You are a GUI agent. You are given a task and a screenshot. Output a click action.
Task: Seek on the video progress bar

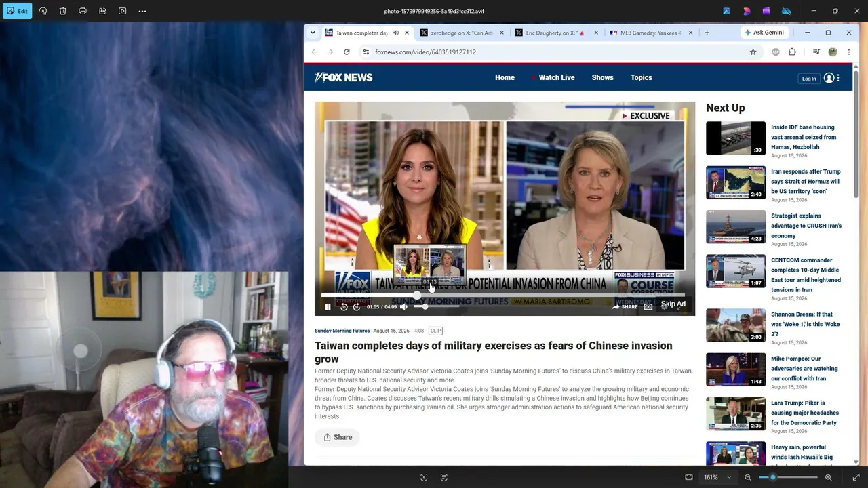503,295
